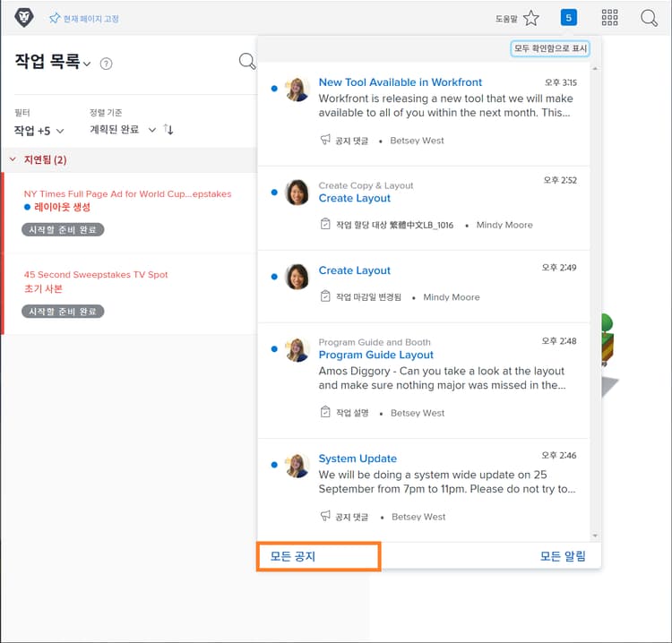Pin current page with pin icon
The width and height of the screenshot is (672, 643).
55,19
